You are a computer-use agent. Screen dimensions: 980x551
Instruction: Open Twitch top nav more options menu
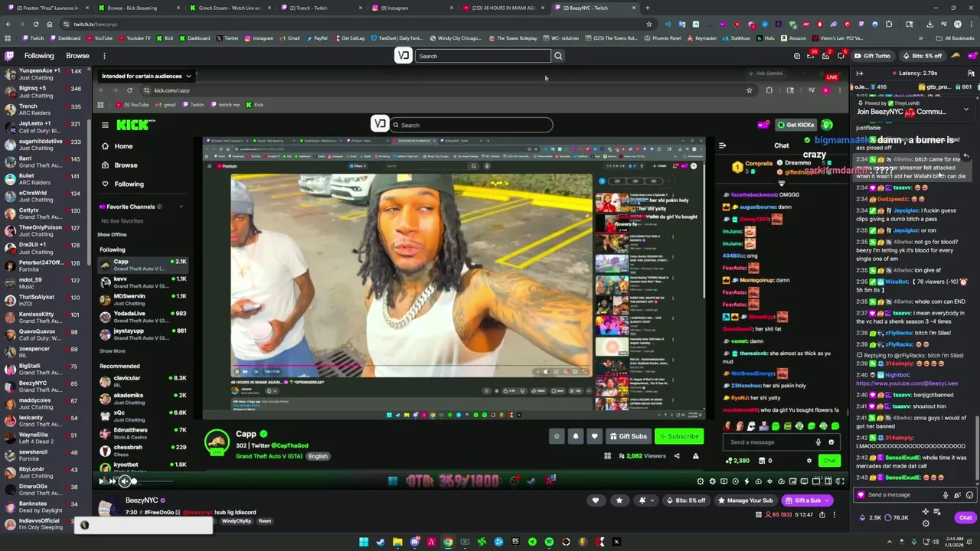click(104, 56)
